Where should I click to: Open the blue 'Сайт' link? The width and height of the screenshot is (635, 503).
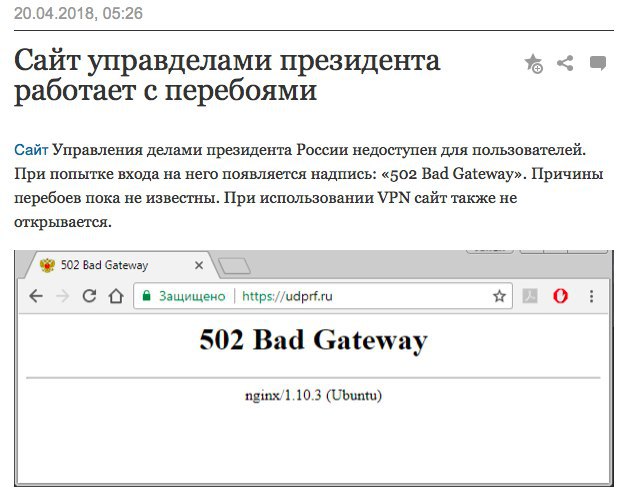(x=31, y=149)
